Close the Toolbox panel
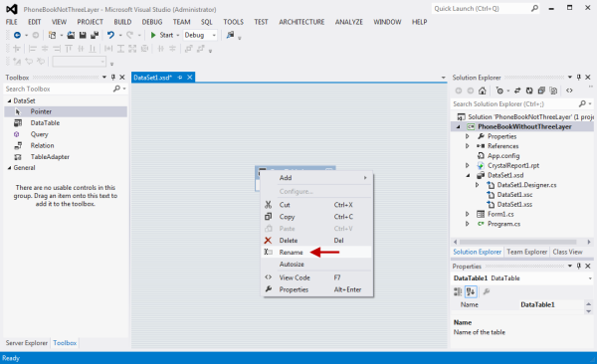597x364 pixels. (122, 78)
